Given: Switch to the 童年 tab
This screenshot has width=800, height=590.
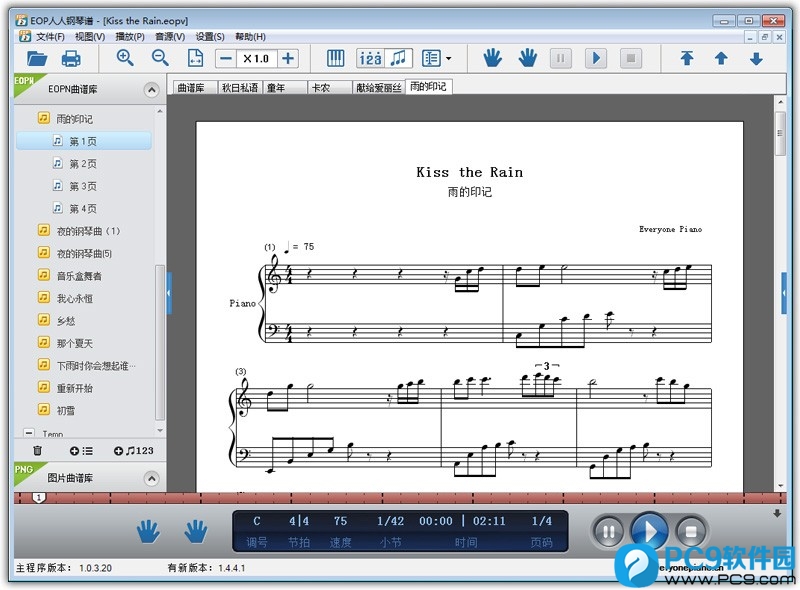Looking at the screenshot, I should click(285, 88).
